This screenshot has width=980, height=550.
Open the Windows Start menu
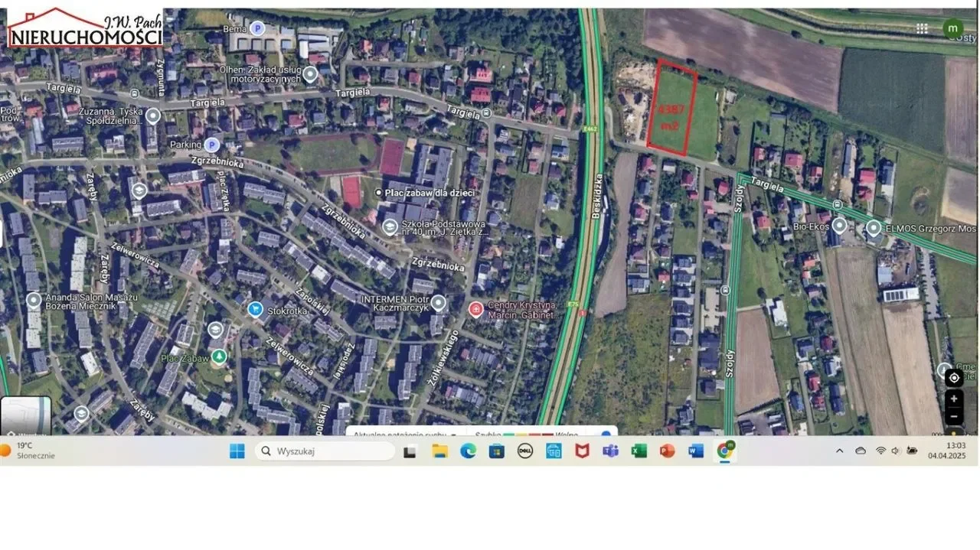click(237, 451)
